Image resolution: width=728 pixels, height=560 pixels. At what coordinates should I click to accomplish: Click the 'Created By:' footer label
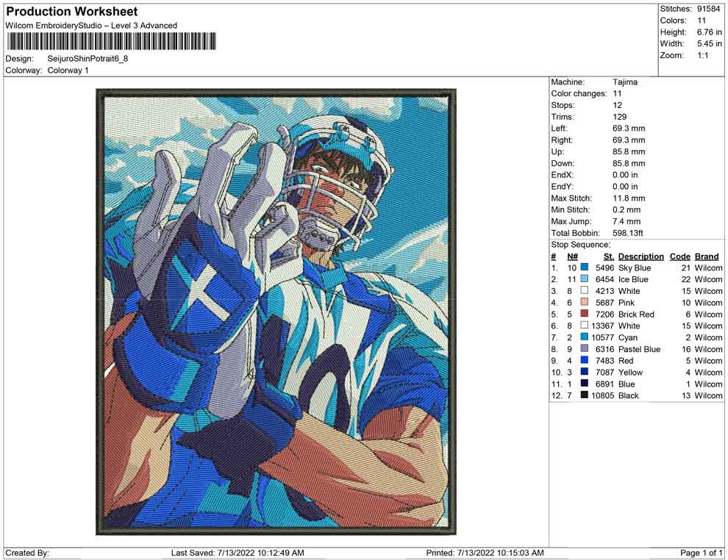point(27,553)
